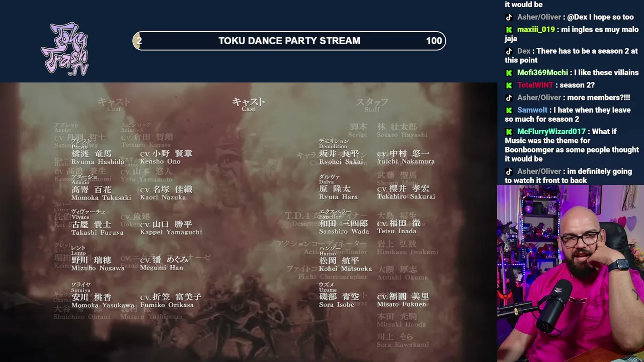Click the Kick icon beside TotalWINT
The height and width of the screenshot is (362, 644).
click(x=509, y=85)
